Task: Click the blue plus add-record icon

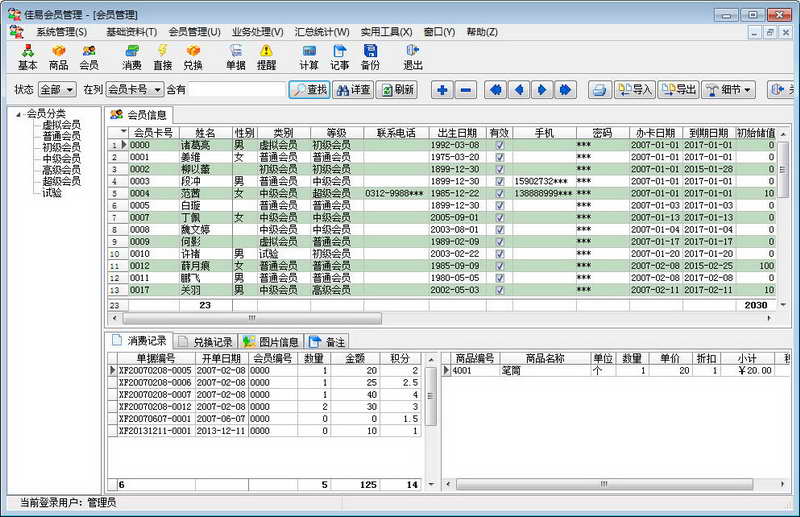Action: (x=443, y=90)
